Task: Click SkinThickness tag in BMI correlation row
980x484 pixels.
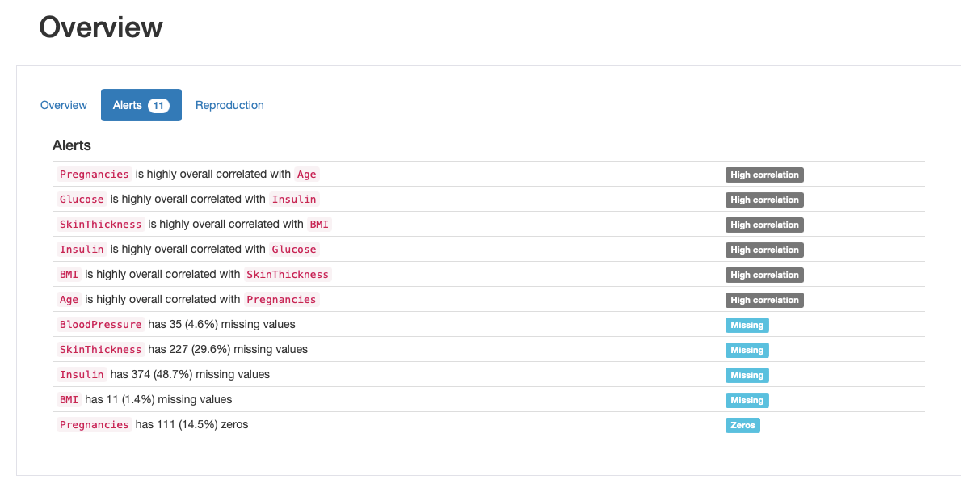Action: (288, 275)
